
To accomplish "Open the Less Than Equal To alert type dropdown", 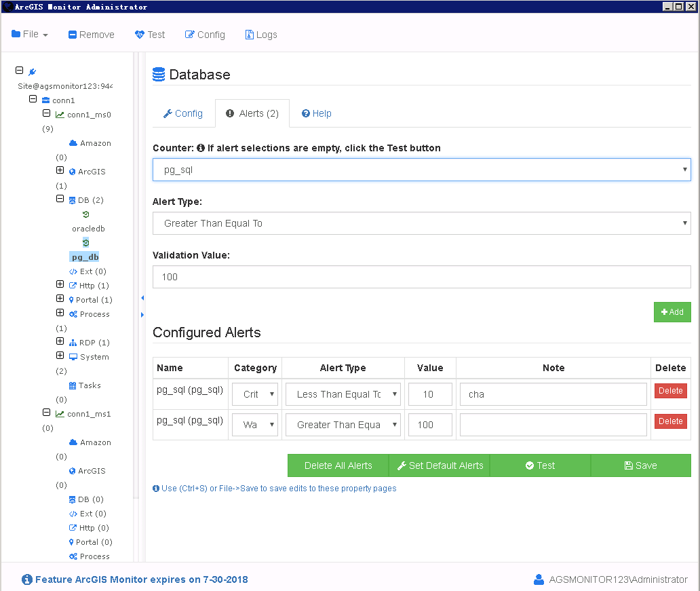I will pos(343,394).
